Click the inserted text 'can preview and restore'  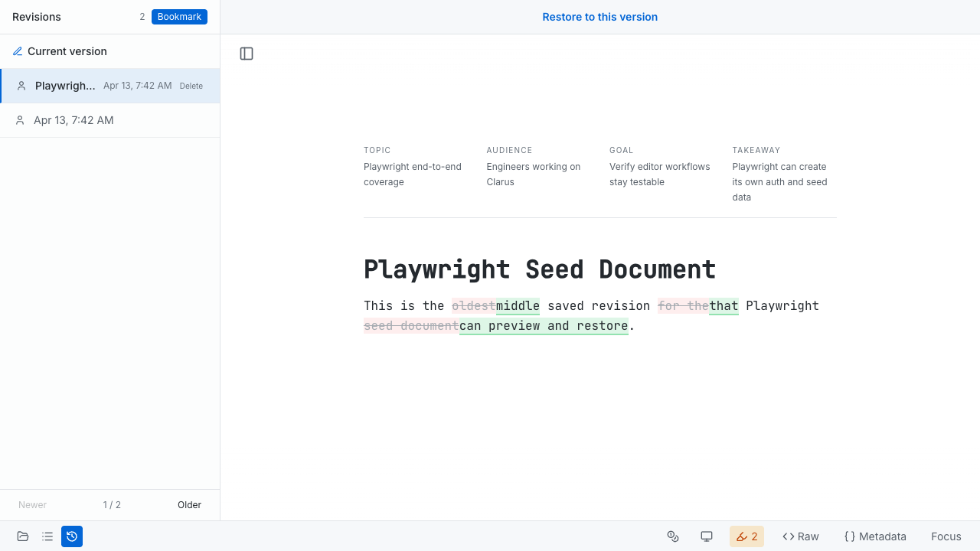click(x=544, y=326)
